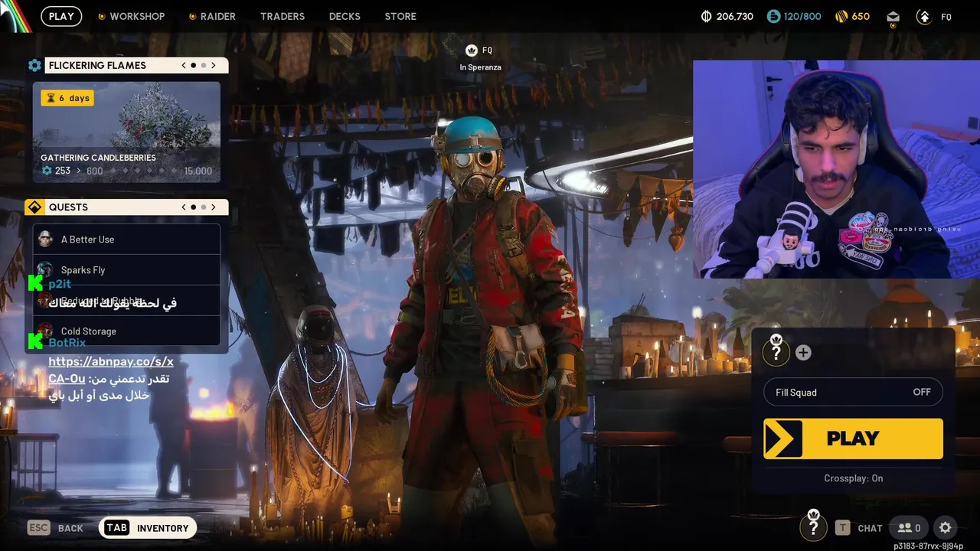Viewport: 980px width, 551px height.
Task: Open the Chat button
Action: tap(859, 528)
